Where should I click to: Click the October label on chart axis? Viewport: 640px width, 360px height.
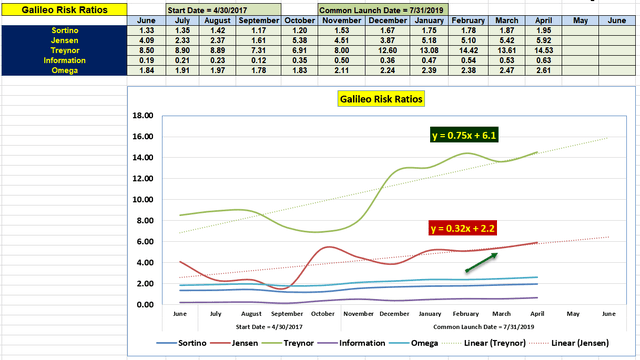323,314
